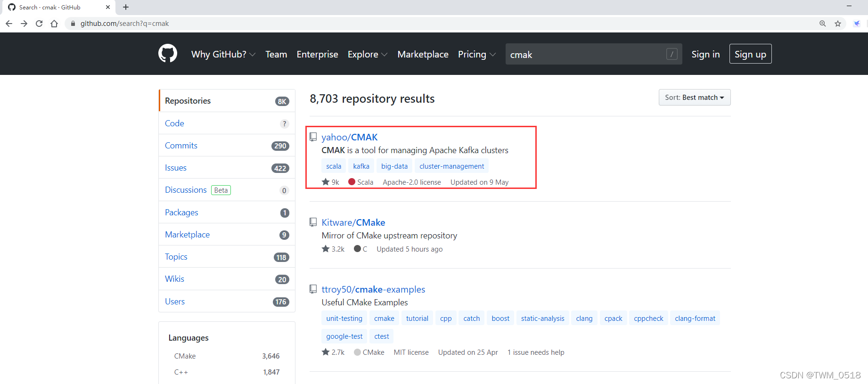868x384 pixels.
Task: Open the ttroy50/cmake-examples repository link
Action: click(x=373, y=289)
